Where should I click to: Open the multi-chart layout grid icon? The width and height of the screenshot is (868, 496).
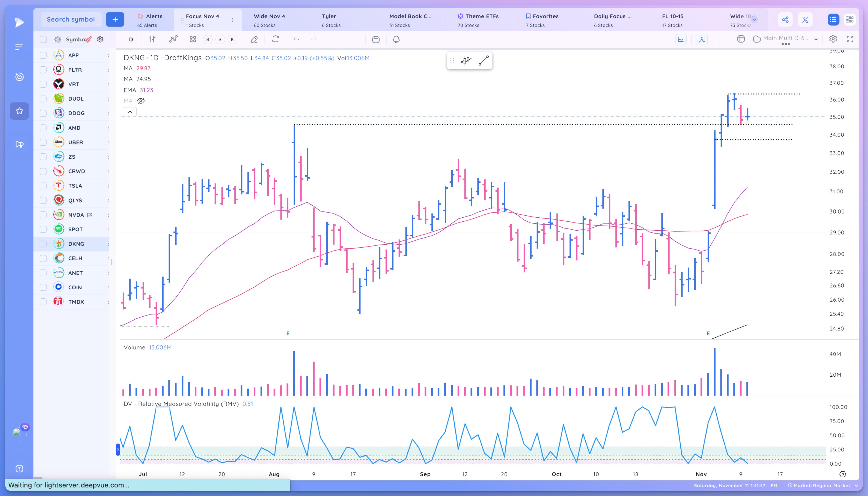coord(193,39)
